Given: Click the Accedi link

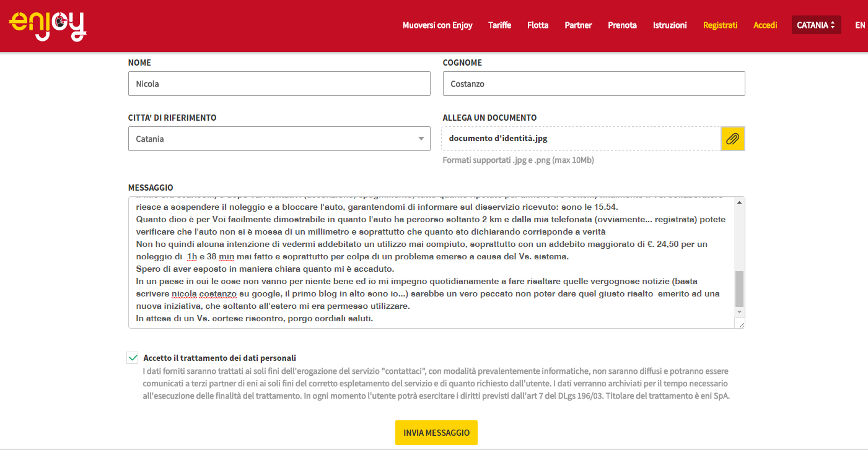Looking at the screenshot, I should pyautogui.click(x=765, y=25).
